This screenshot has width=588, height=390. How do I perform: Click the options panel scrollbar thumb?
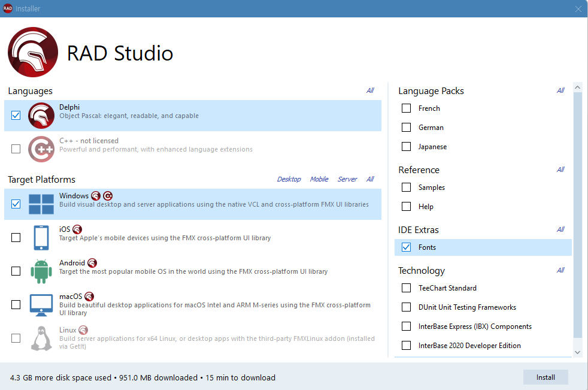point(577,214)
